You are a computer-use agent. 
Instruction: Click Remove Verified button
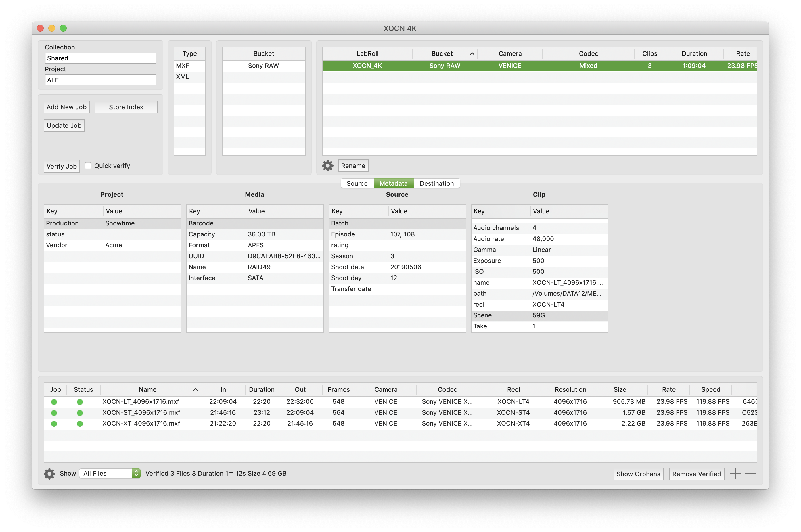696,474
